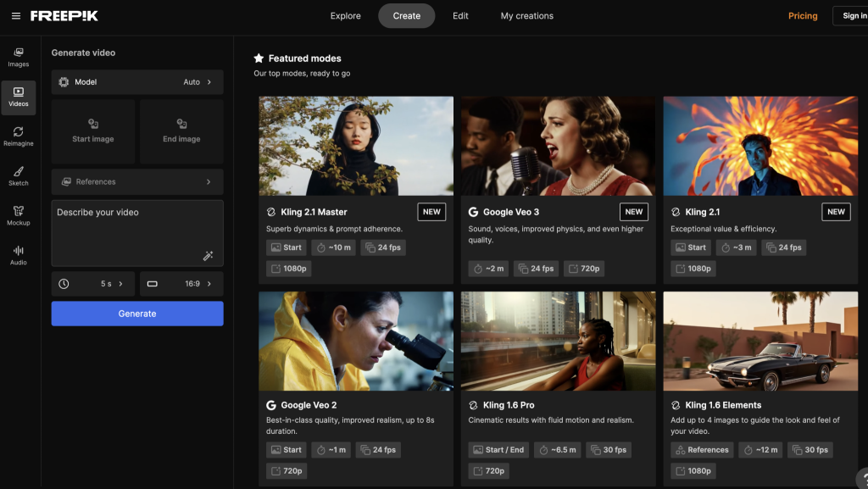The height and width of the screenshot is (489, 868).
Task: Open the 5 s duration dropdown
Action: tap(93, 284)
